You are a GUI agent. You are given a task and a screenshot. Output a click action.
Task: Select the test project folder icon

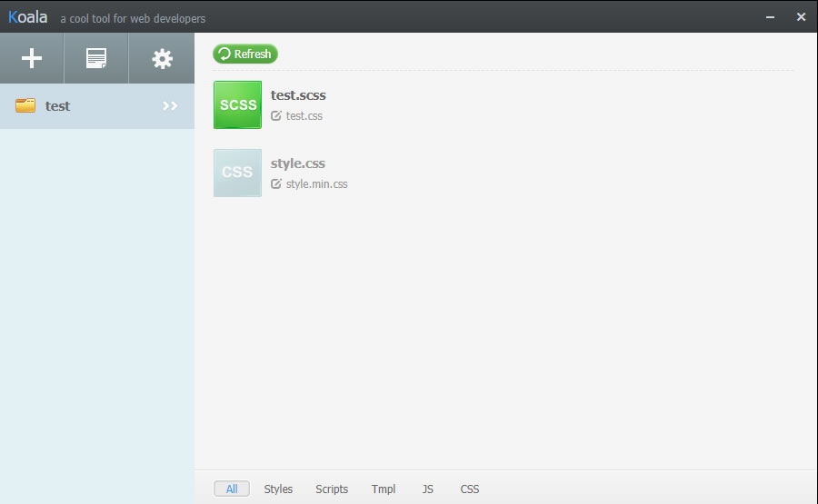point(25,106)
